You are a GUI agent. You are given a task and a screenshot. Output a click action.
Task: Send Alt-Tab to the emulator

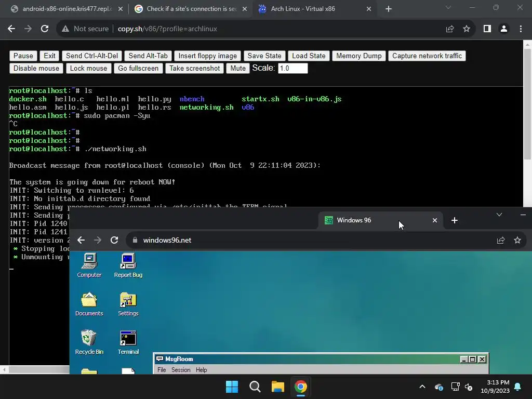click(x=148, y=56)
